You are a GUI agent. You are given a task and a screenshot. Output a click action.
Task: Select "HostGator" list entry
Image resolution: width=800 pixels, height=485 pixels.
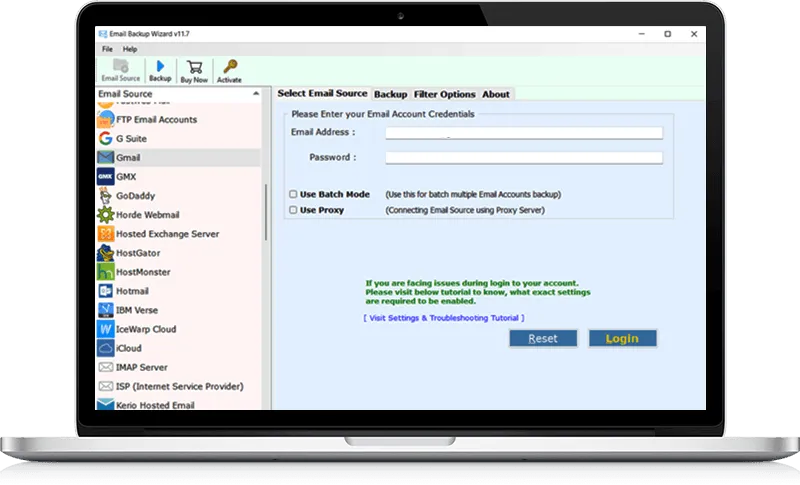click(179, 253)
